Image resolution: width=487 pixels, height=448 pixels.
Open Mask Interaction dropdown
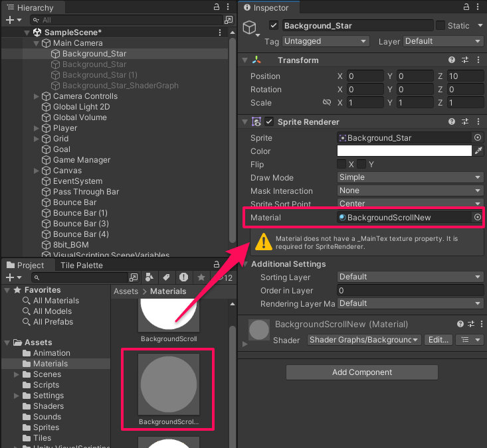411,190
